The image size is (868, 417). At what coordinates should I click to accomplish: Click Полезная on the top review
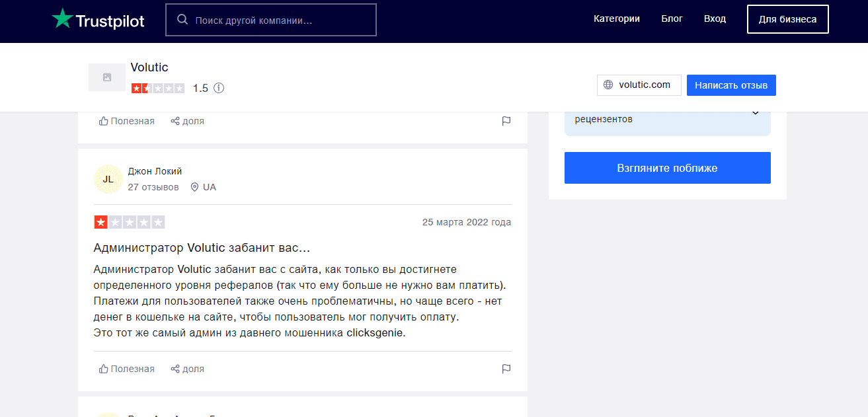[x=126, y=121]
